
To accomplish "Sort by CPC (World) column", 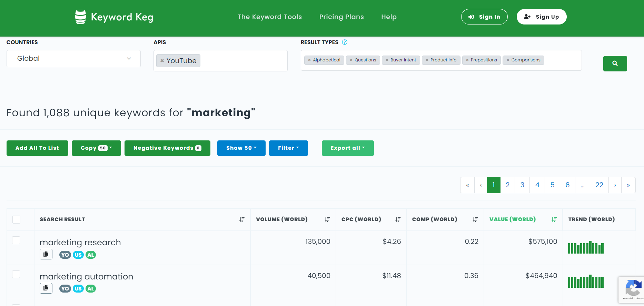I will point(398,219).
